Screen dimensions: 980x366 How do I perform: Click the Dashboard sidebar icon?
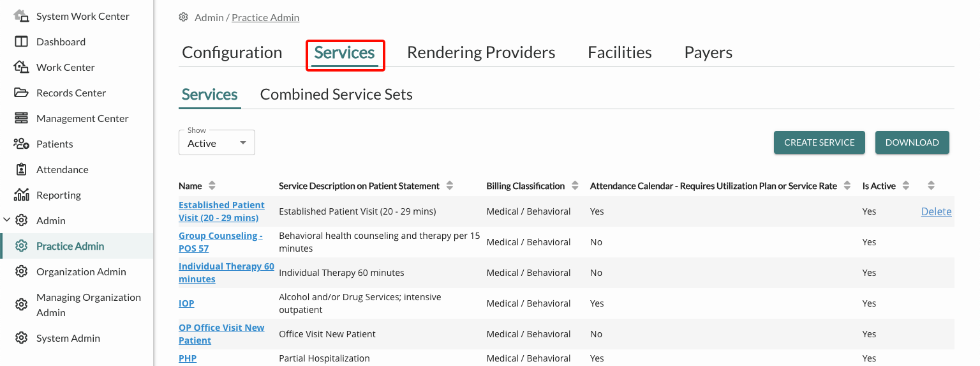click(x=22, y=42)
